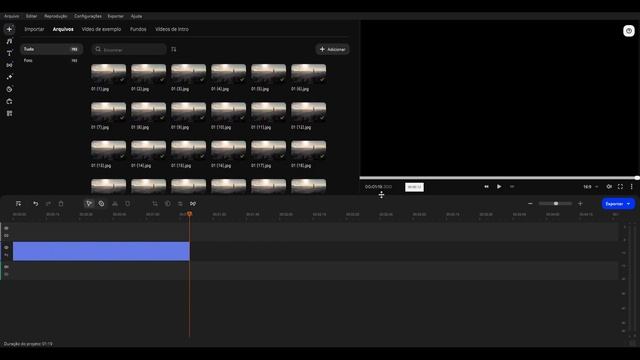
Task: Toggle visibility eye of top overlay track
Action: 6,228
